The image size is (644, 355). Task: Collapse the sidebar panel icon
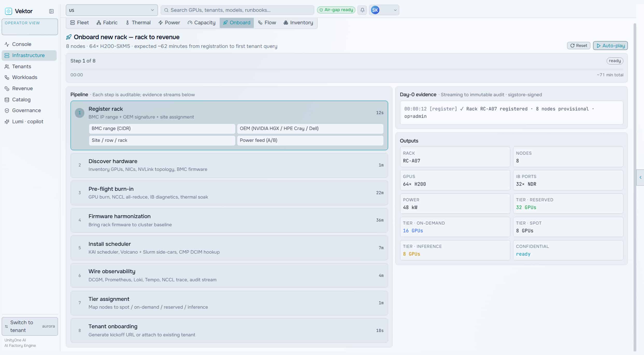[51, 11]
